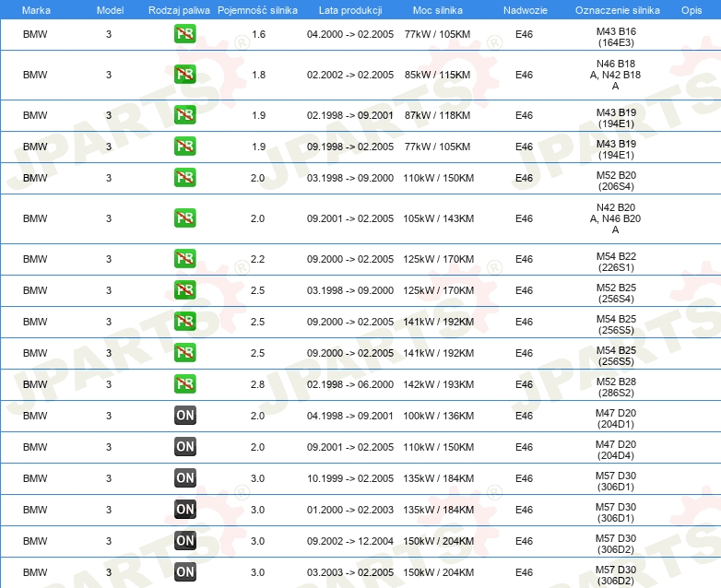This screenshot has height=588, width=721.
Task: Click the Marka column header
Action: pos(36,10)
